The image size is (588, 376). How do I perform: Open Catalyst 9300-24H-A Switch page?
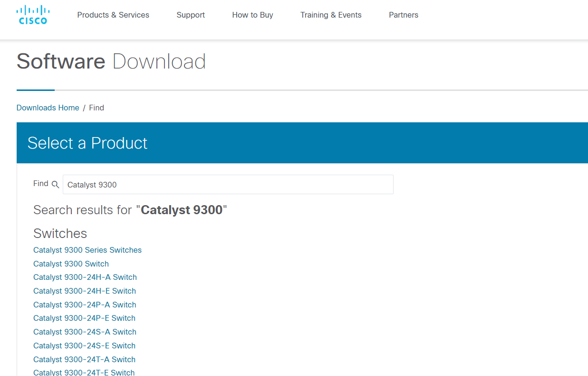coord(85,277)
